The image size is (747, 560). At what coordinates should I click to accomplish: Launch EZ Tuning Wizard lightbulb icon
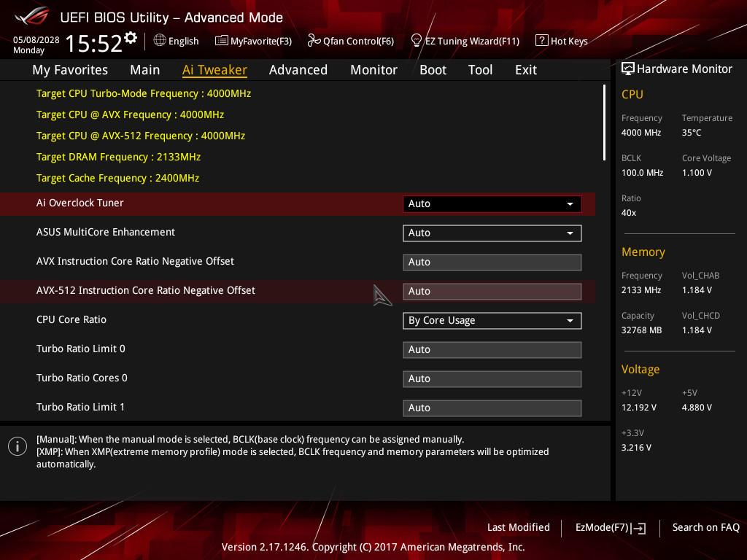417,40
